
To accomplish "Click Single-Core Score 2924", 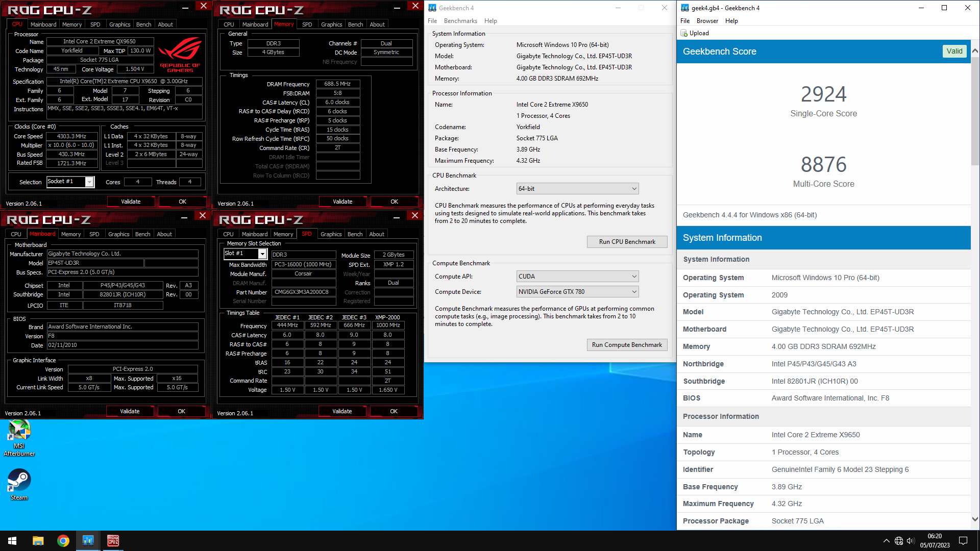I will (823, 94).
